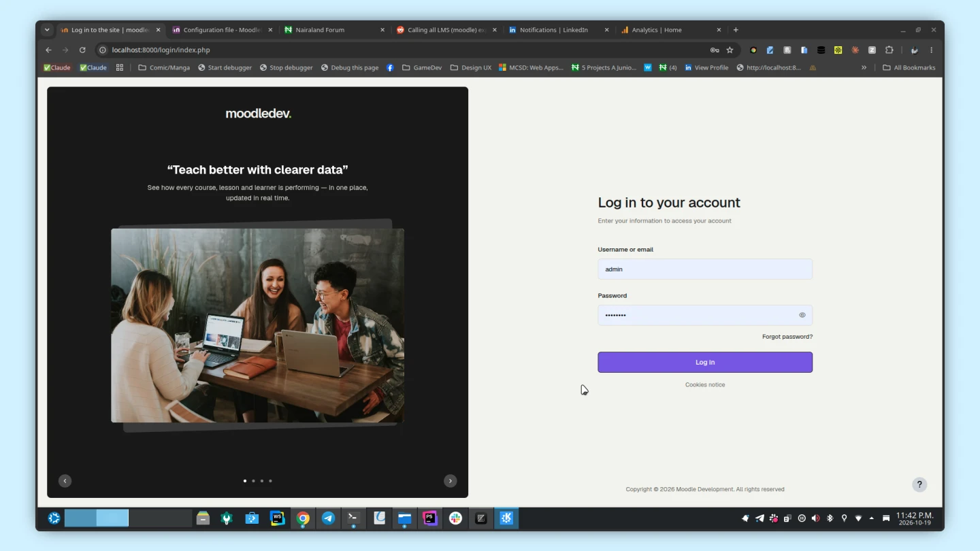This screenshot has height=551, width=980.
Task: Open the saved passwords key icon
Action: click(x=715, y=50)
